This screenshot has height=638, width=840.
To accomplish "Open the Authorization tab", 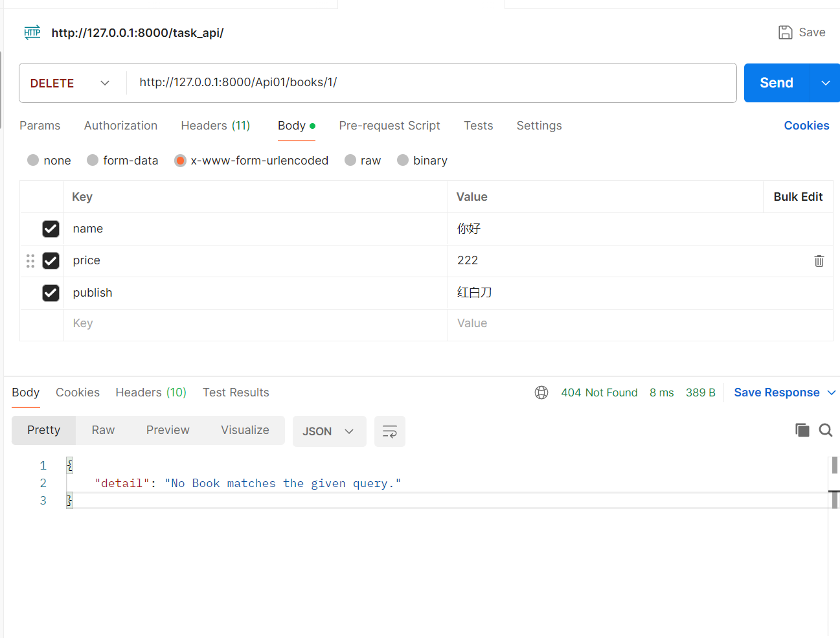I will (x=120, y=126).
